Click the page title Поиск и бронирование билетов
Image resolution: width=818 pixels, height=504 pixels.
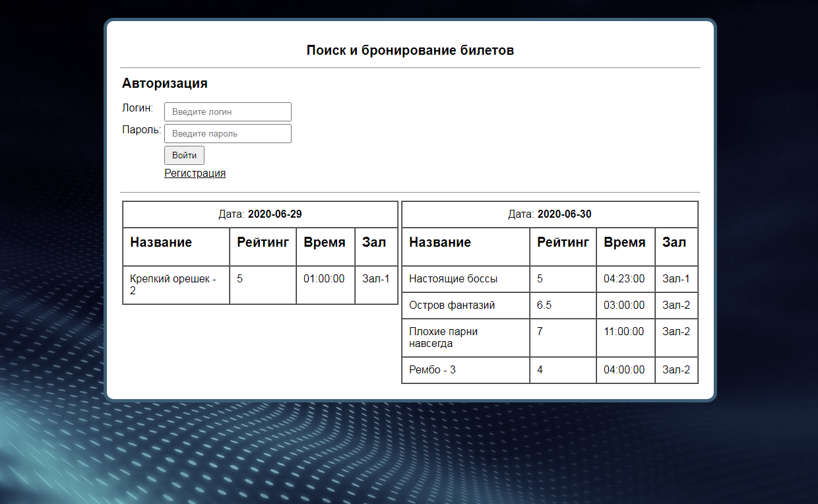410,50
